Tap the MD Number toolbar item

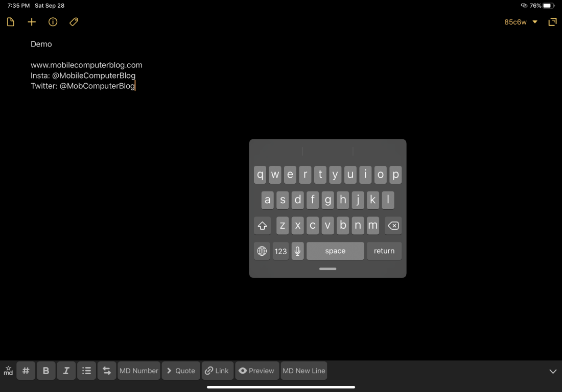pyautogui.click(x=139, y=371)
